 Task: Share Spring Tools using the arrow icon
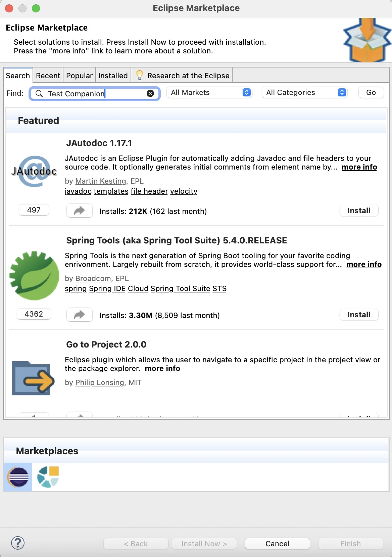[80, 315]
